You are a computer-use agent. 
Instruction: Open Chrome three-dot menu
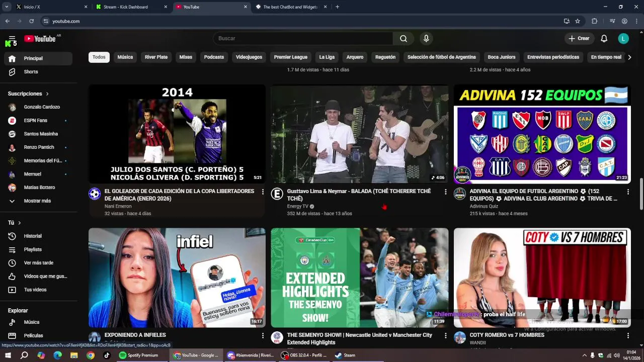pyautogui.click(x=636, y=21)
